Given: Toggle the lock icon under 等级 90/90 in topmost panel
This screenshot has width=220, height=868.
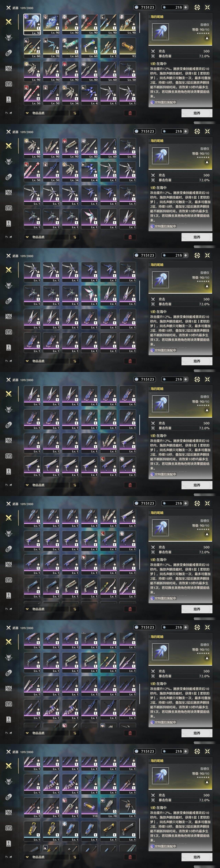Looking at the screenshot, I should (x=207, y=38).
